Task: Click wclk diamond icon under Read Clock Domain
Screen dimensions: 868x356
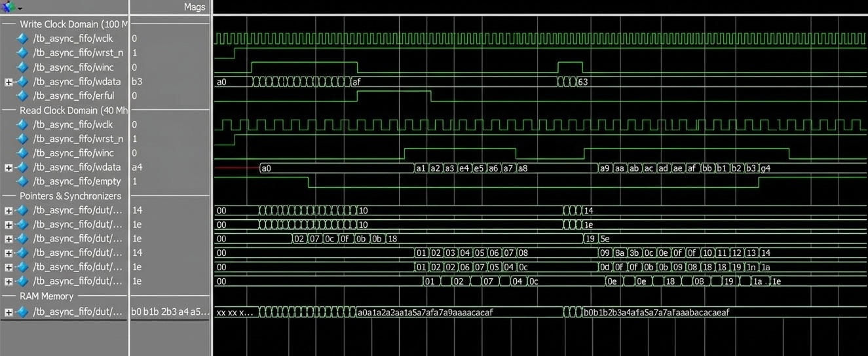Action: pos(23,124)
